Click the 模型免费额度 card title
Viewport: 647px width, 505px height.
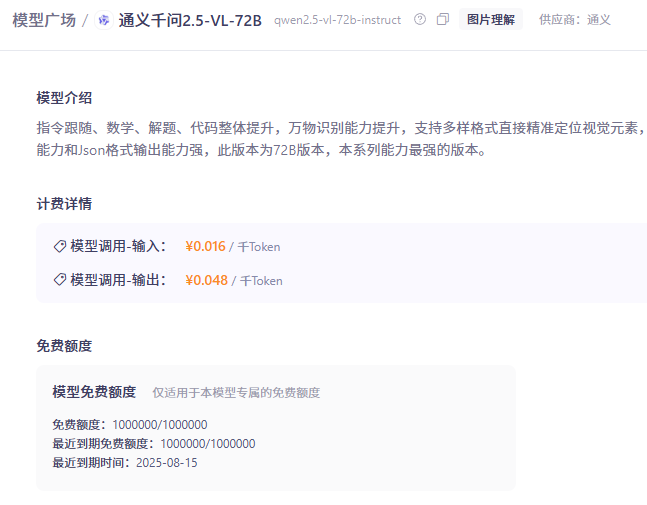point(94,392)
